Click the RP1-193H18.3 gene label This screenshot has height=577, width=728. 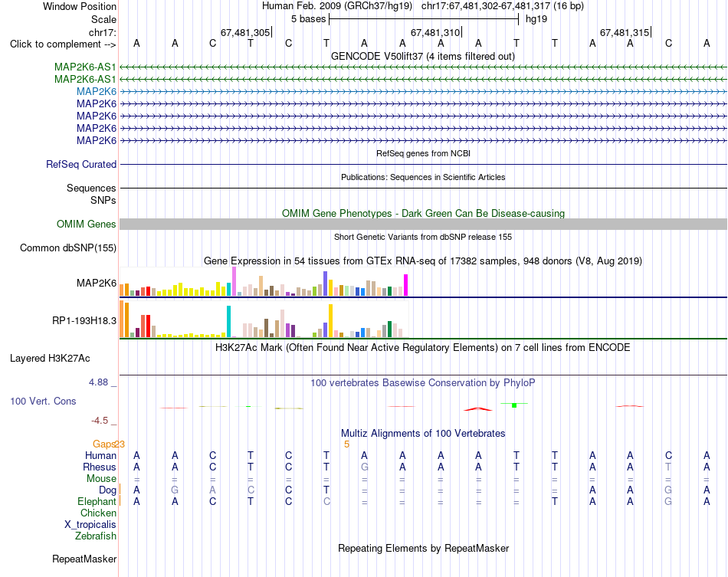coord(84,321)
